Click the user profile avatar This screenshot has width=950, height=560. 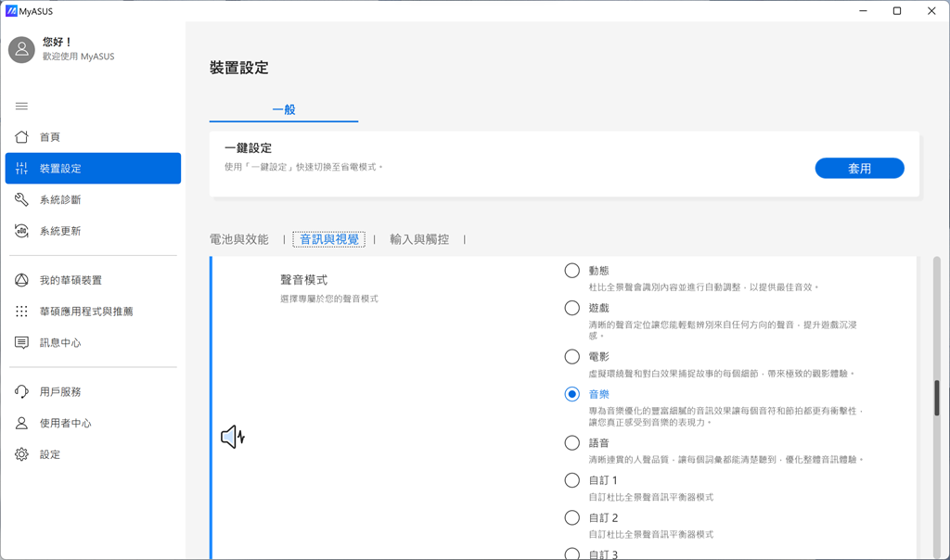pyautogui.click(x=21, y=50)
